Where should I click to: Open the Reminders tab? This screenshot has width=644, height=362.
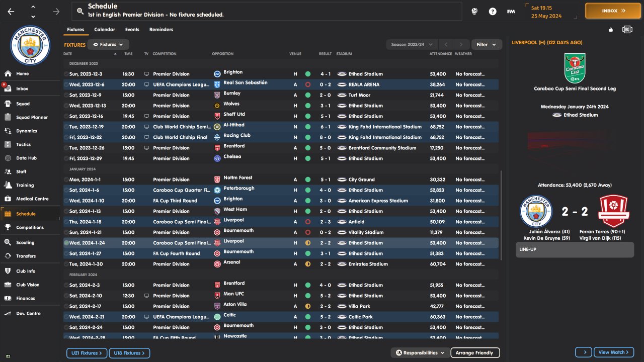[161, 30]
